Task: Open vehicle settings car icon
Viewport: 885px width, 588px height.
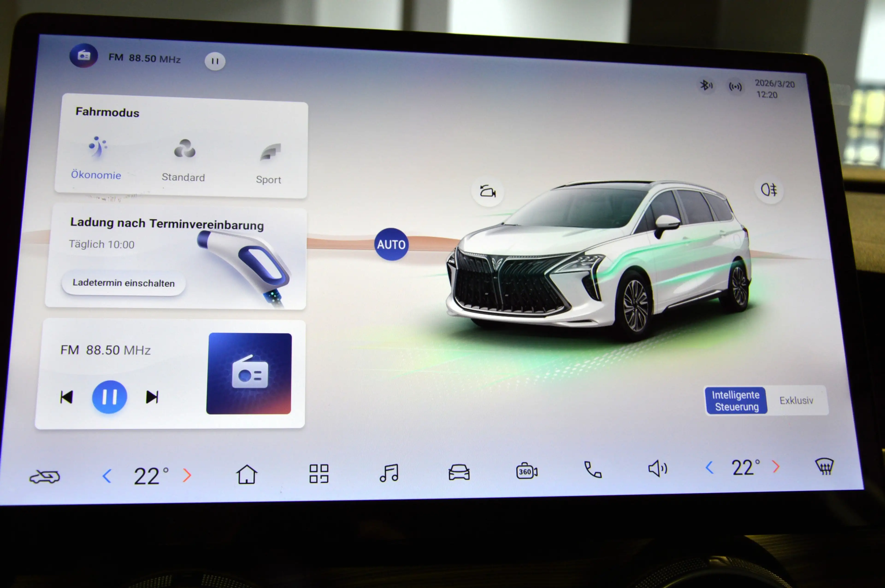Action: (459, 472)
